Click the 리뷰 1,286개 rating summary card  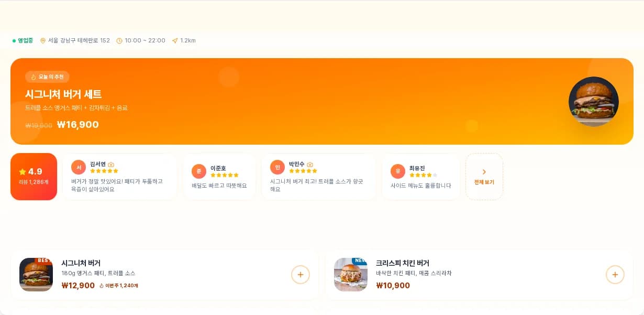(x=34, y=177)
